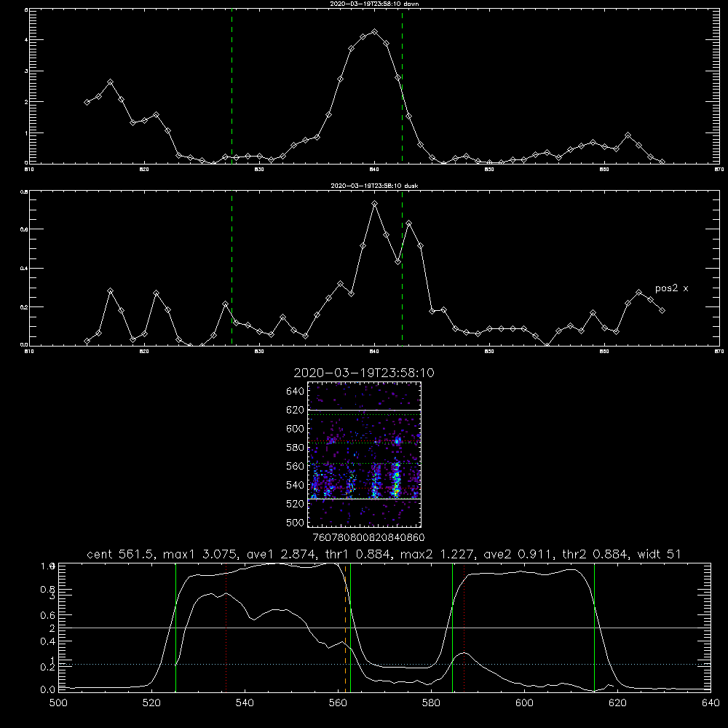This screenshot has height=728, width=728.
Task: Click the image panel y-axis label '540'
Action: pos(296,485)
